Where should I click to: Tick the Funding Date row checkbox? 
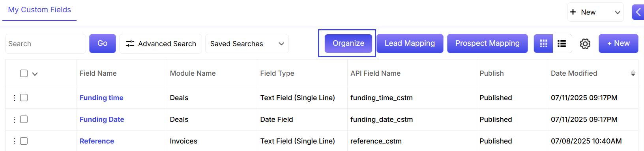tap(24, 119)
